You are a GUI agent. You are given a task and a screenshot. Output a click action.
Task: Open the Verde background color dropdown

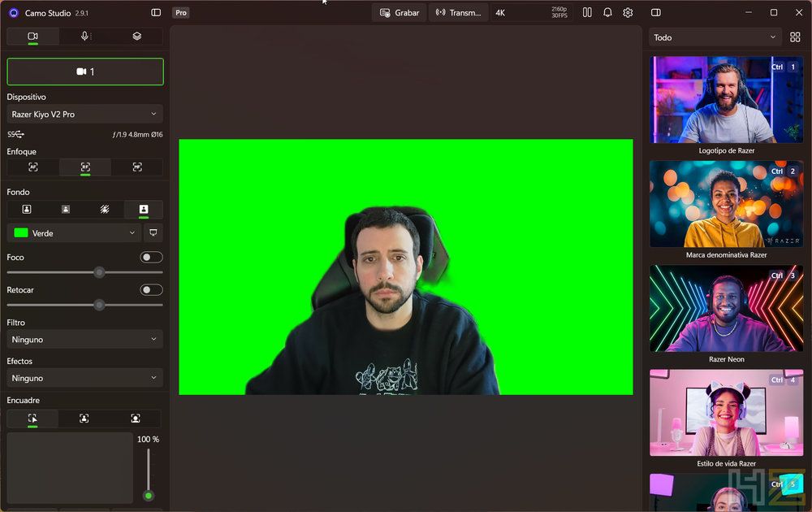point(74,233)
